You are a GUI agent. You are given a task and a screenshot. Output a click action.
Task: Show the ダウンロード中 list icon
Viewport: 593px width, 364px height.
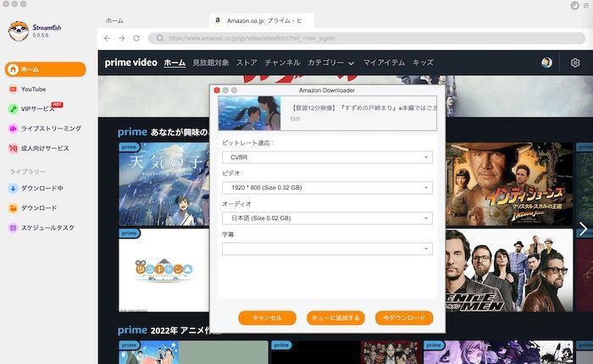(x=13, y=188)
